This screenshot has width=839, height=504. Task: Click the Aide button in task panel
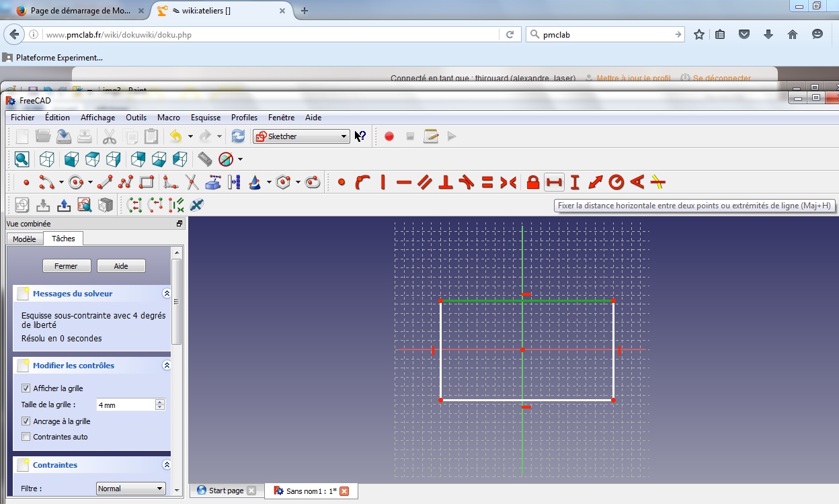click(x=121, y=266)
